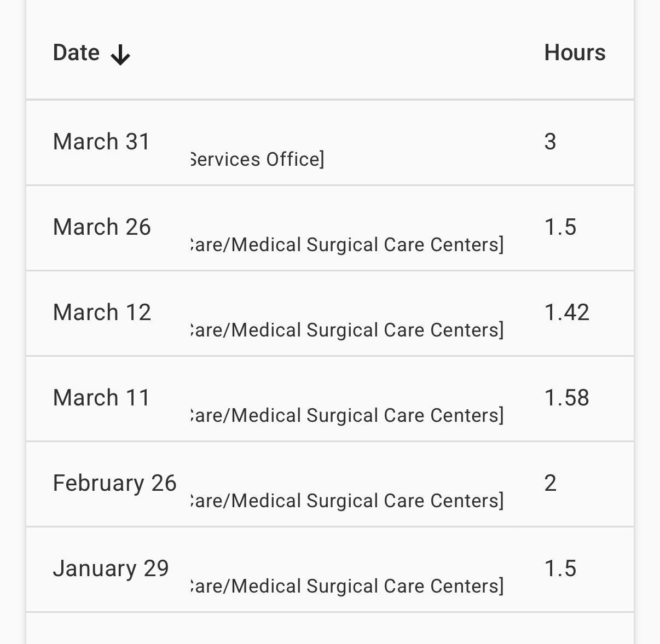
Task: Sort by the Date column header
Action: pyautogui.click(x=76, y=53)
